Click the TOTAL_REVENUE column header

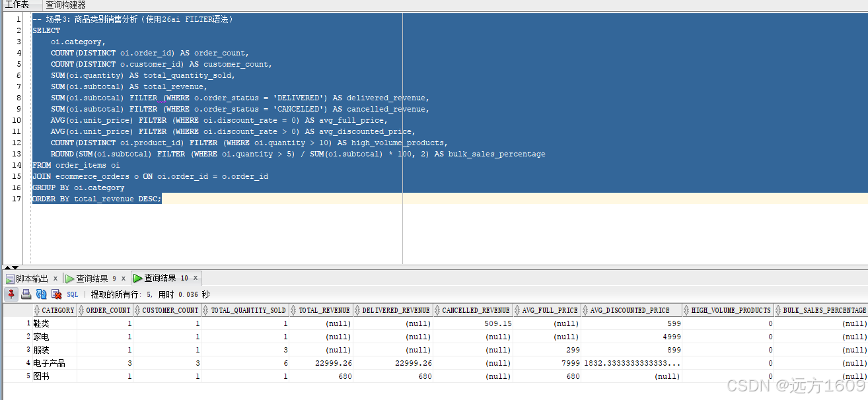pyautogui.click(x=321, y=310)
